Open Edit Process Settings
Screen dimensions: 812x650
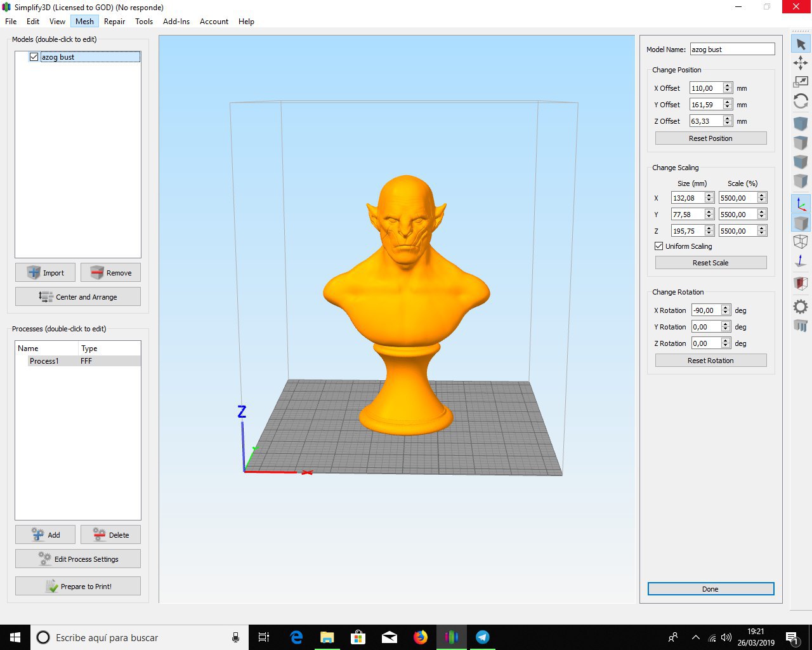coord(78,559)
